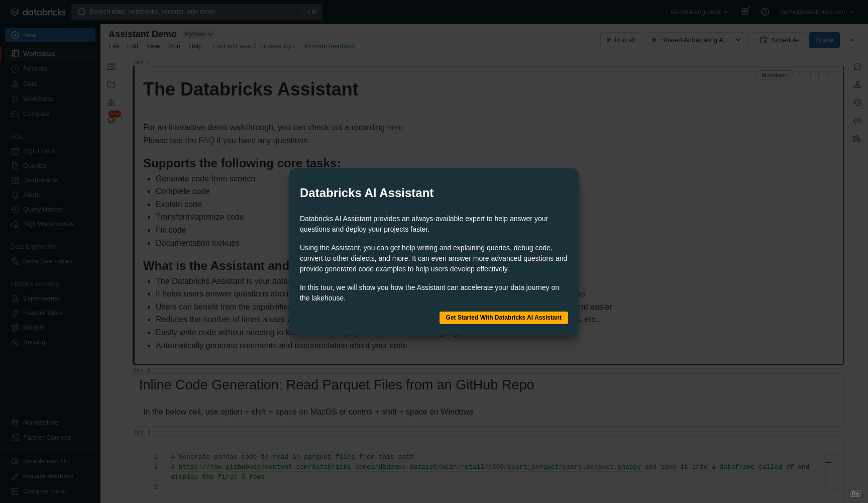Open the Python language dropdown
Screen dimensions: 868x503
[198, 34]
